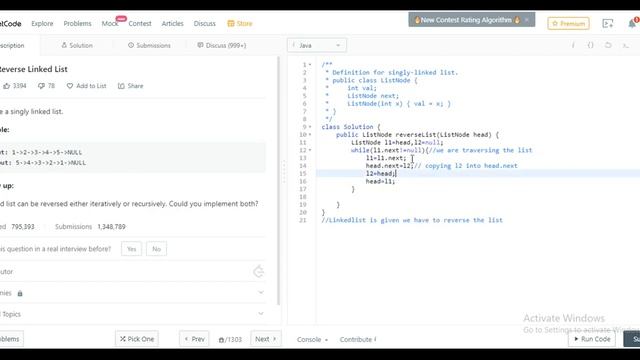Open the Java language dropdown
The image size is (640, 360).
point(317,45)
